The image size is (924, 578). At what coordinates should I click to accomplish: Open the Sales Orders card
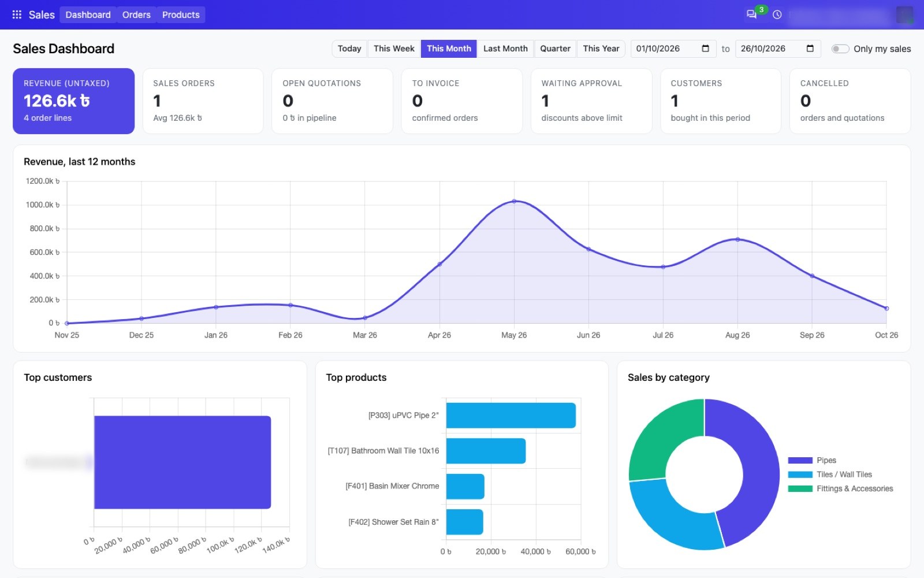[x=203, y=101]
